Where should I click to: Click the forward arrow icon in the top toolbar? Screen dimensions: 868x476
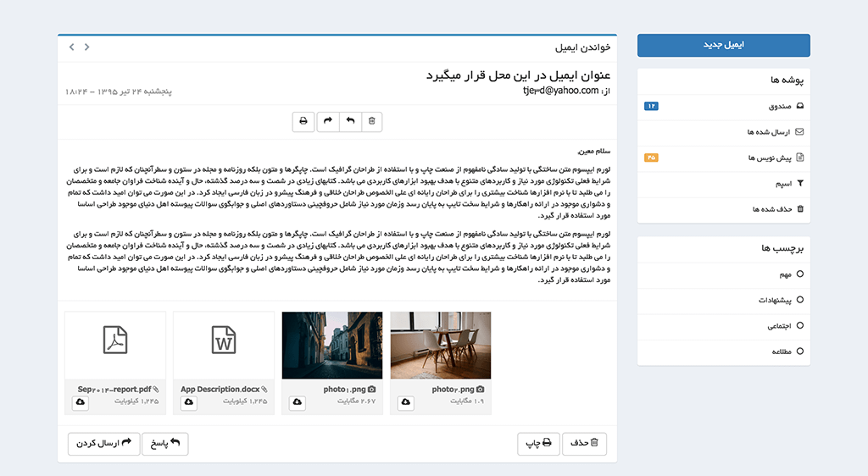328,121
